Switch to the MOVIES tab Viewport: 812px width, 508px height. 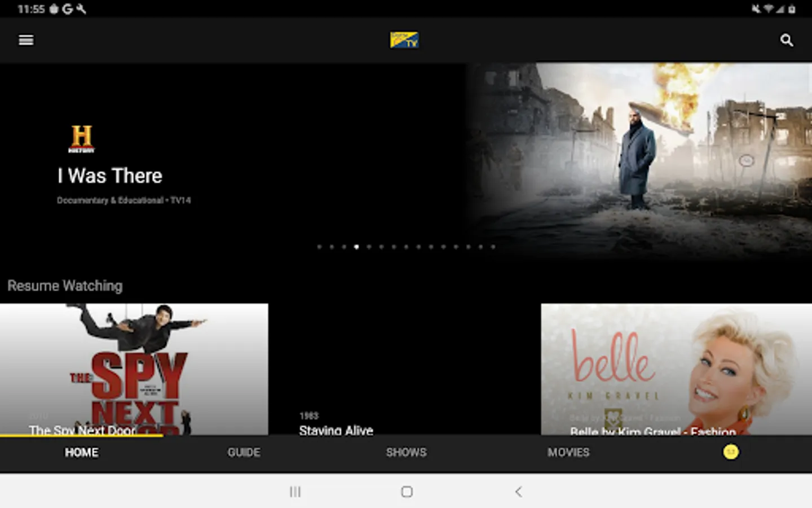click(568, 452)
